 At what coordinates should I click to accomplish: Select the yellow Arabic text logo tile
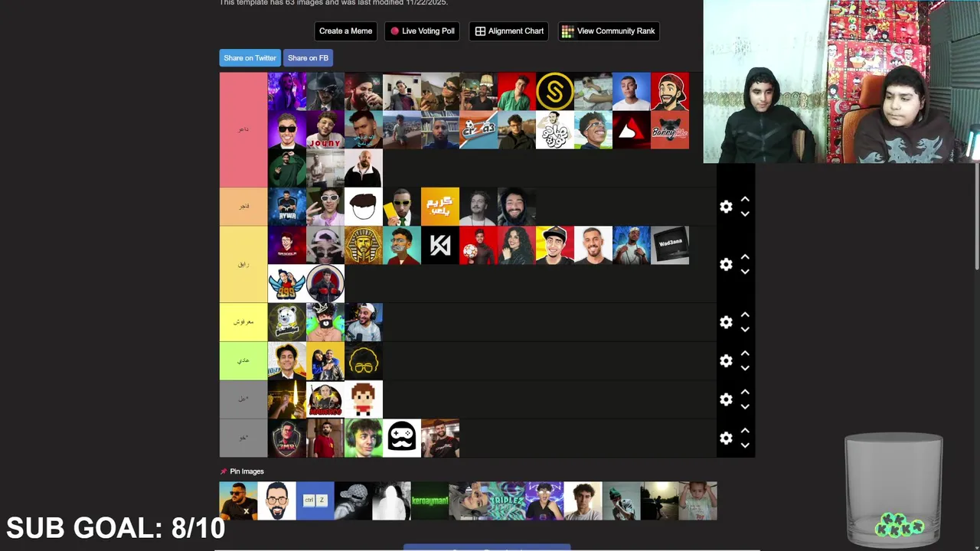440,207
